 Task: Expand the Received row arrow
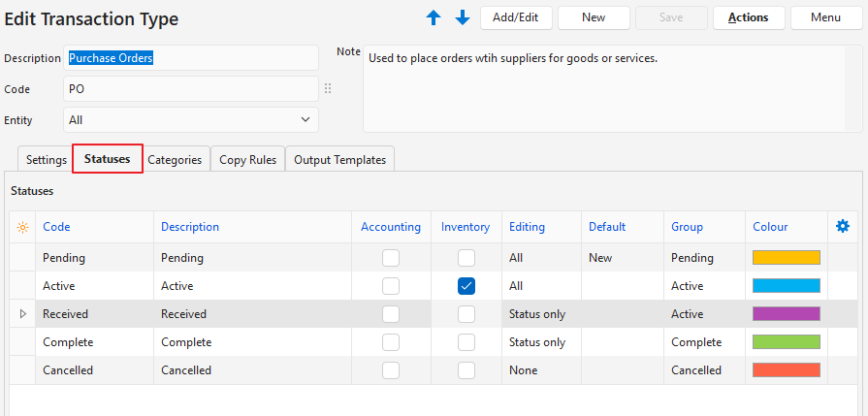click(x=23, y=314)
